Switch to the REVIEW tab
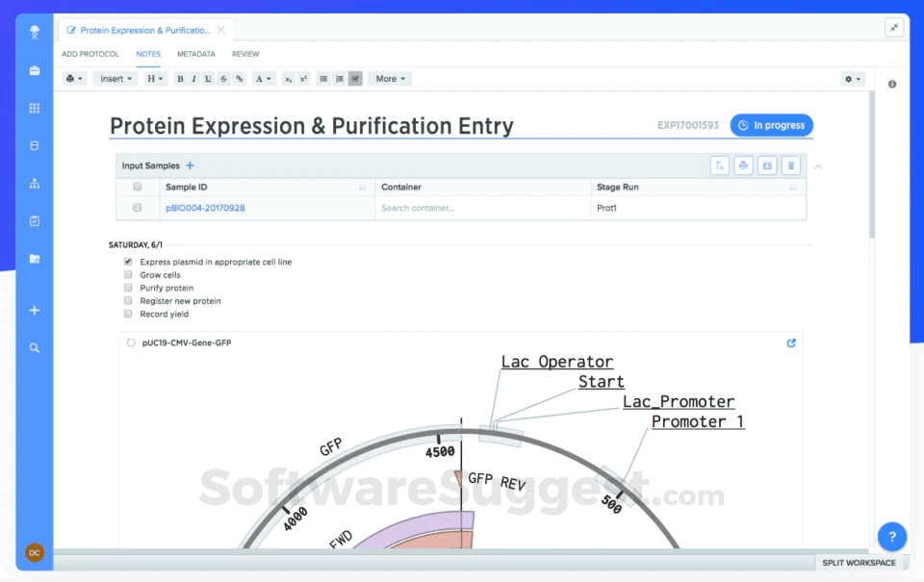This screenshot has width=924, height=582. click(x=245, y=54)
